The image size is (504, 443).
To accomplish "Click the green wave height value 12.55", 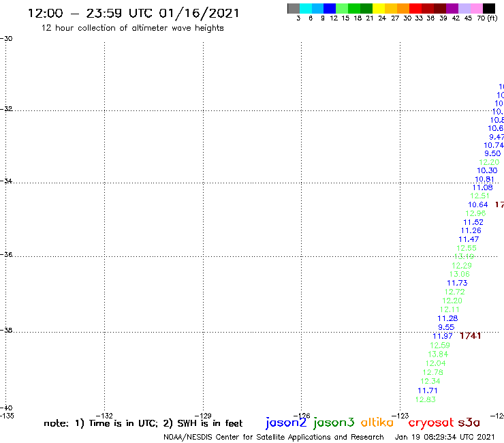I will point(467,248).
